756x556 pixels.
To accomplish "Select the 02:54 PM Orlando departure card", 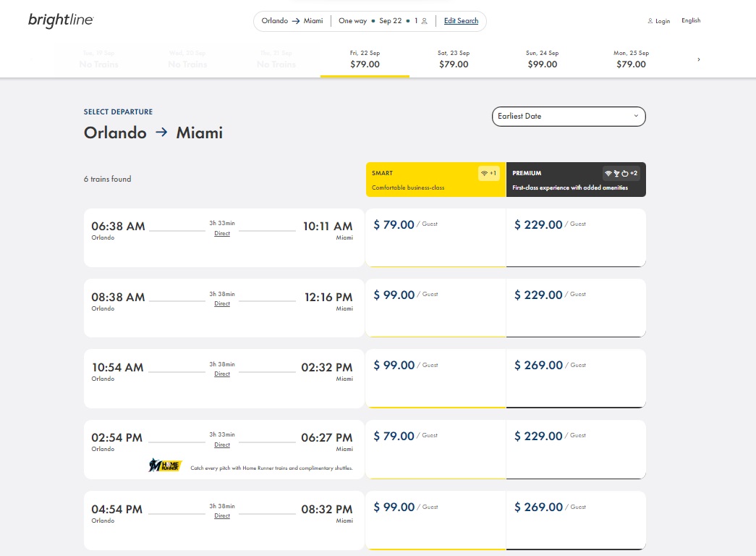I will (224, 450).
